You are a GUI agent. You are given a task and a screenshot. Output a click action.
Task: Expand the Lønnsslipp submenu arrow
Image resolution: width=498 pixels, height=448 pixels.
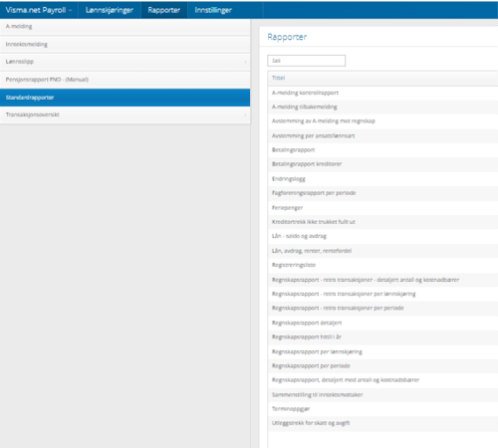point(245,62)
